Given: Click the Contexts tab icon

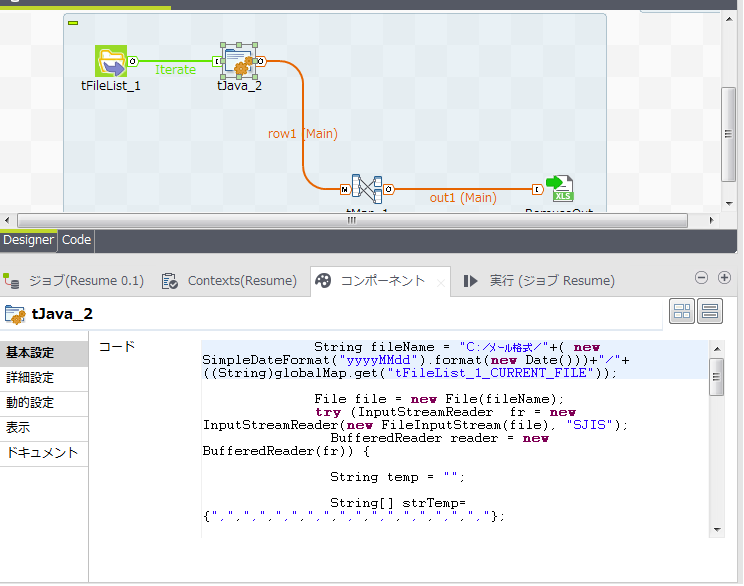Looking at the screenshot, I should (x=169, y=281).
